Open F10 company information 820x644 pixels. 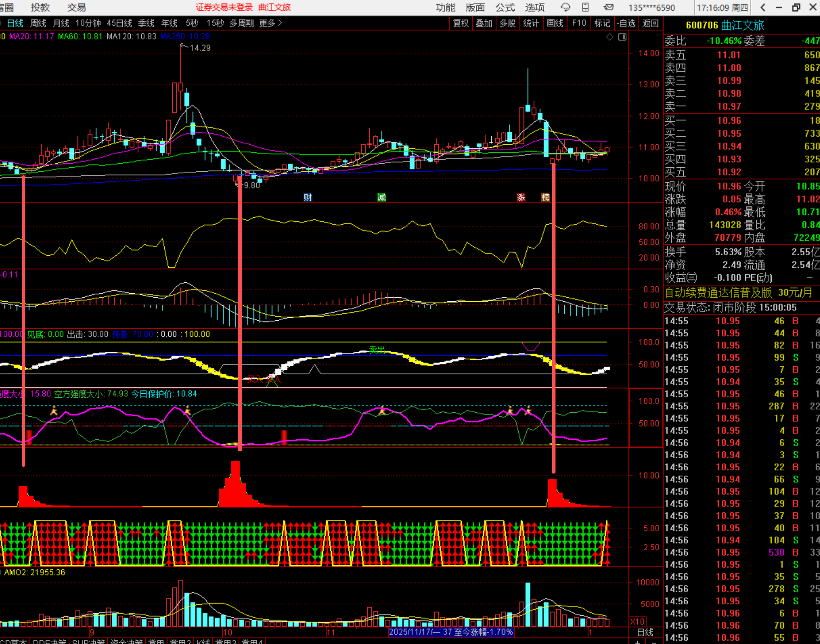pyautogui.click(x=579, y=23)
